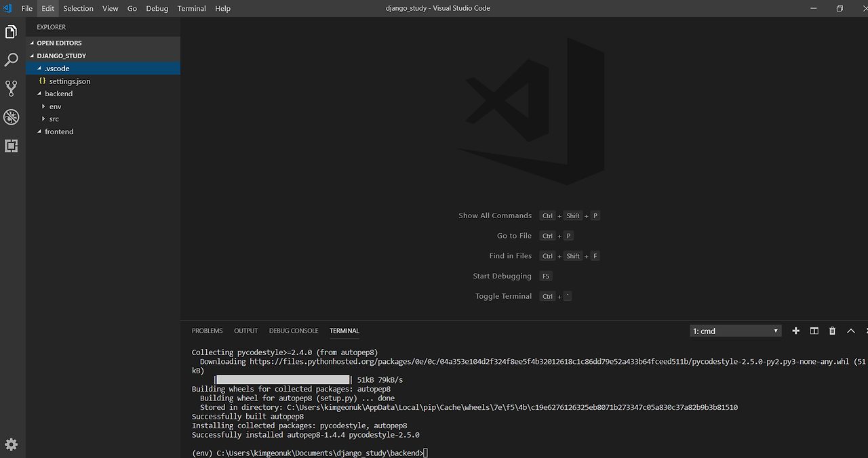Open the Search view in the activity bar
The image size is (868, 458).
point(11,60)
